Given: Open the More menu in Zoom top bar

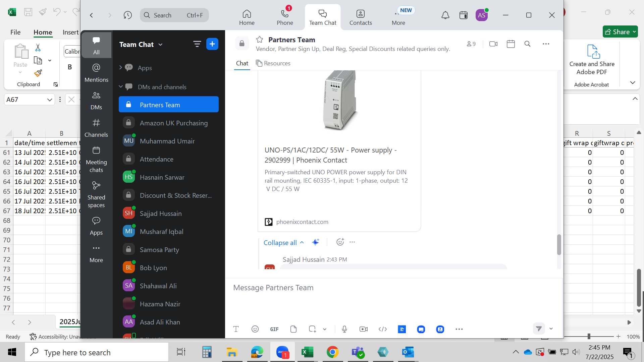Looking at the screenshot, I should coord(398,17).
